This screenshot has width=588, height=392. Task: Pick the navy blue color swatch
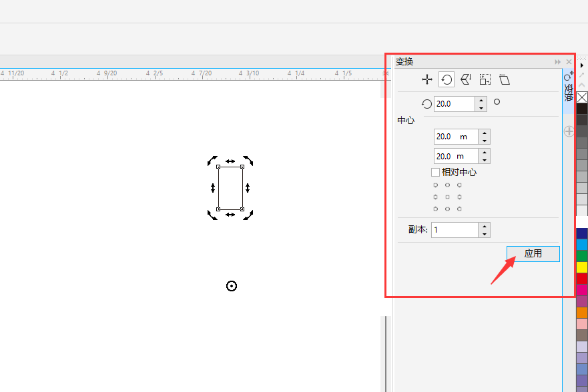582,233
